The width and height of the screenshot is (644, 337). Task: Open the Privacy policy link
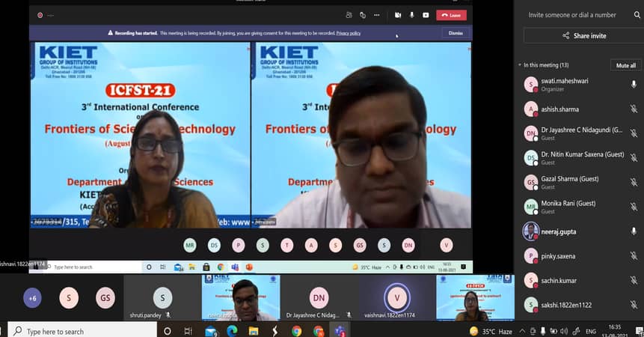pyautogui.click(x=349, y=33)
